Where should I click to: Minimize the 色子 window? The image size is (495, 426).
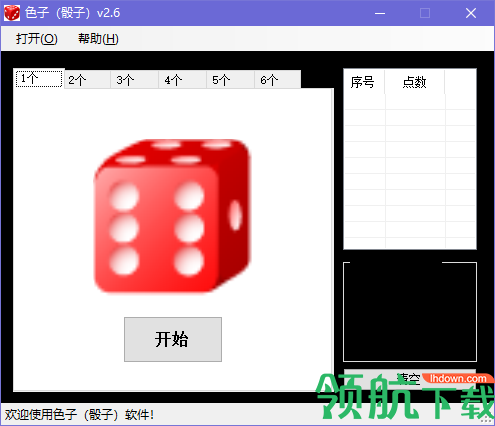coord(380,13)
